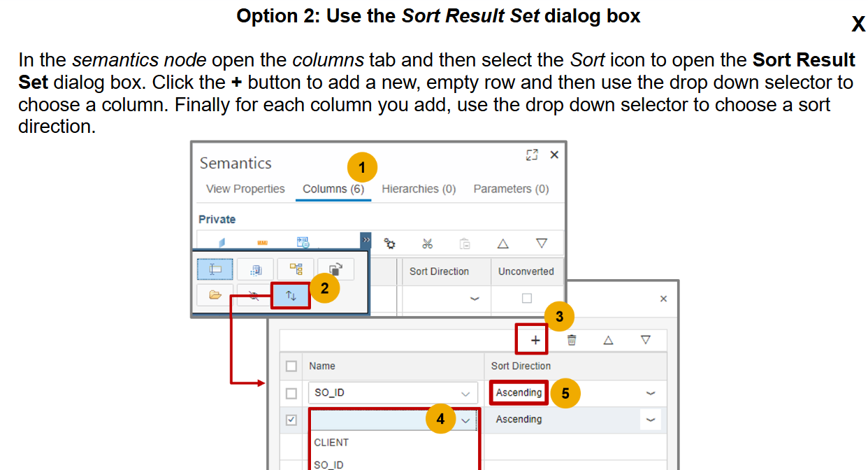868x470 pixels.
Task: Click the plus icon to add row
Action: (x=535, y=340)
